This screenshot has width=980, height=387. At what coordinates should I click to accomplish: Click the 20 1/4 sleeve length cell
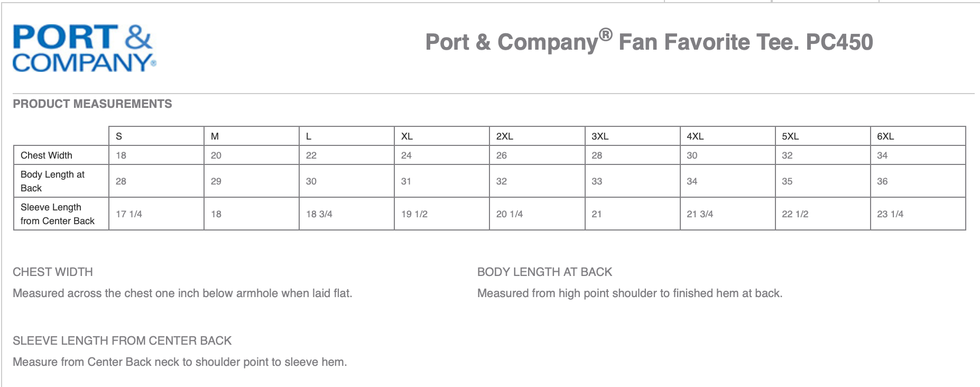(x=510, y=214)
